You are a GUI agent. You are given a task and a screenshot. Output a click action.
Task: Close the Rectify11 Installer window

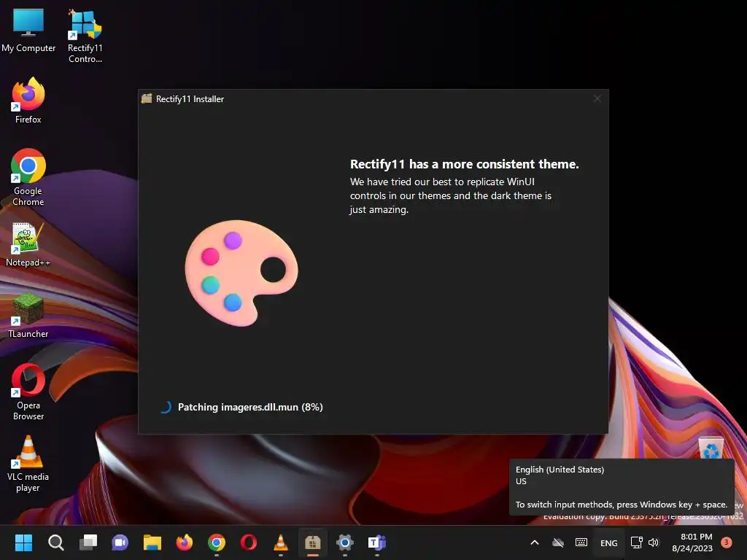[597, 98]
